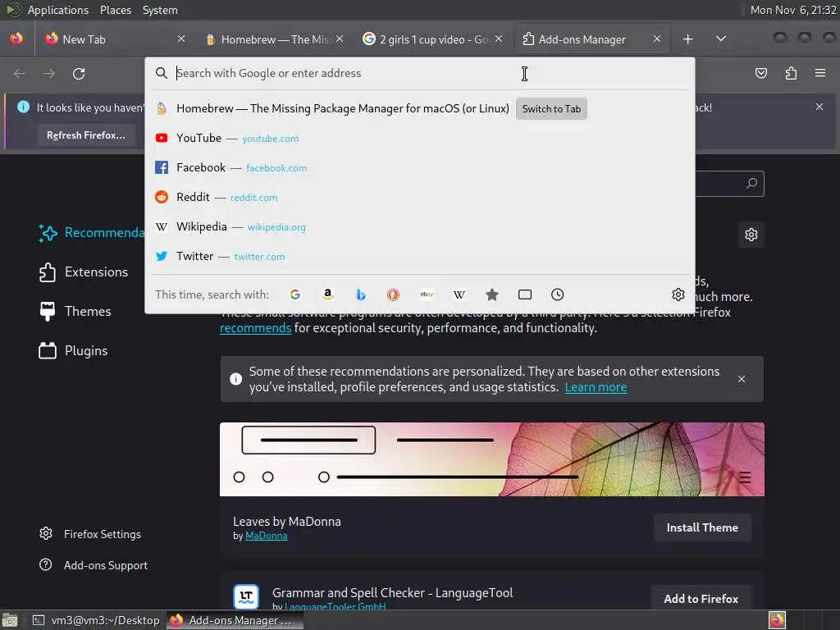Close the New Tab tab

click(x=181, y=39)
